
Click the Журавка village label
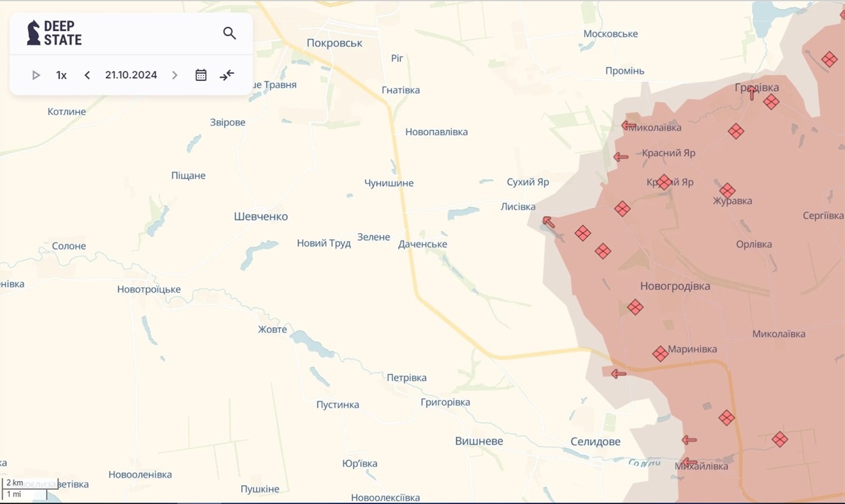click(732, 201)
